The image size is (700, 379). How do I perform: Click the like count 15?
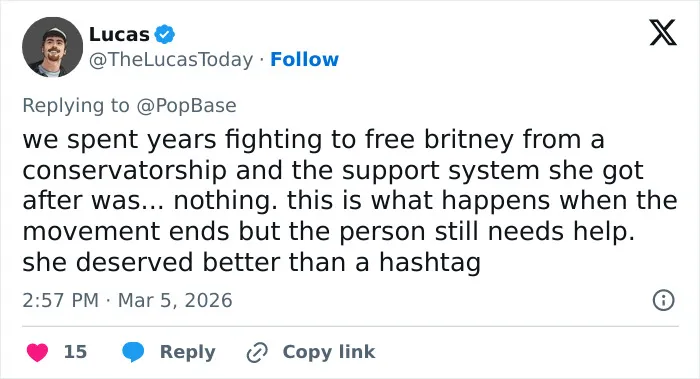point(75,352)
